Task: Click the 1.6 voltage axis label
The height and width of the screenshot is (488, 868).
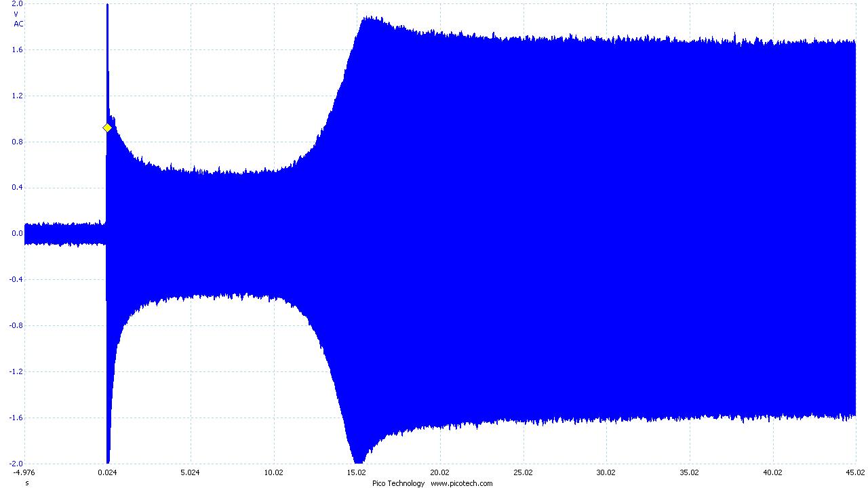Action: [x=17, y=49]
